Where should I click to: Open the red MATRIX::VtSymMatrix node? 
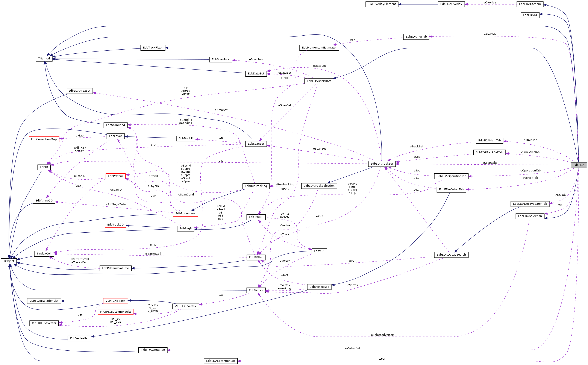pyautogui.click(x=115, y=312)
